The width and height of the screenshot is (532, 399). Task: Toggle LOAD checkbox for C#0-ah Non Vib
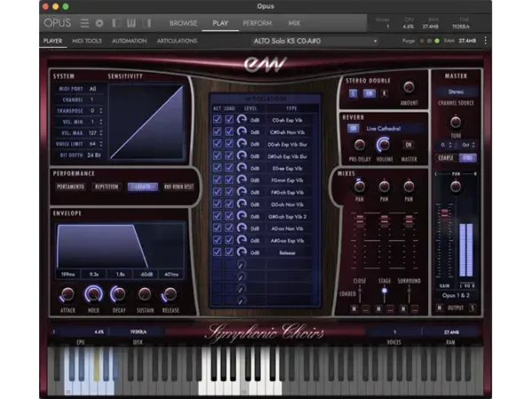[x=230, y=131]
